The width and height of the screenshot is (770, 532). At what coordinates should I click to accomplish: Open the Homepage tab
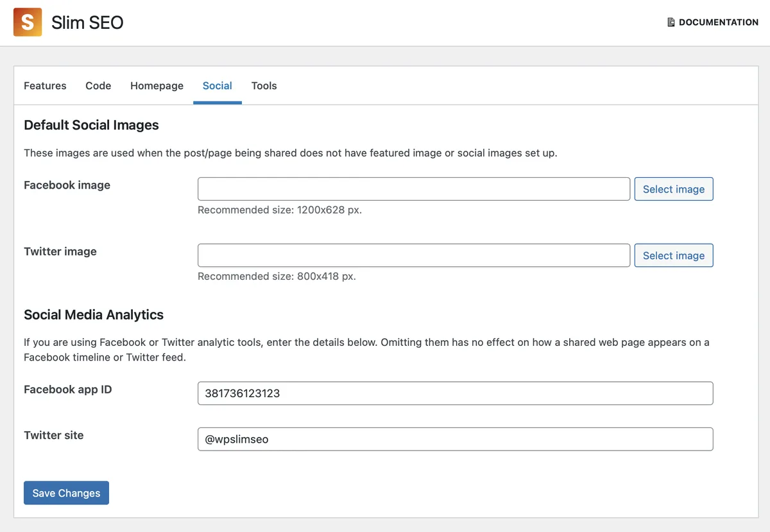click(x=157, y=85)
